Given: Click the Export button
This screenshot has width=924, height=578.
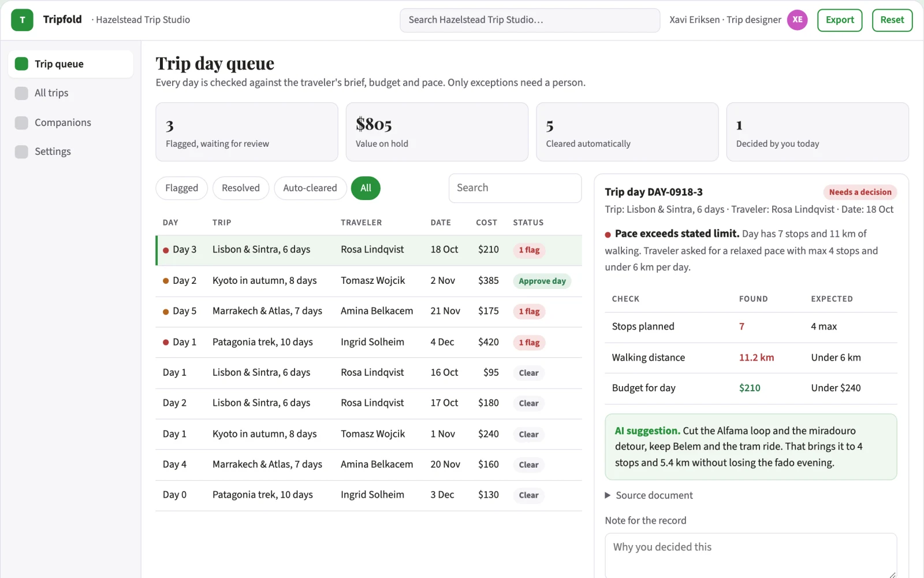Looking at the screenshot, I should (x=840, y=20).
